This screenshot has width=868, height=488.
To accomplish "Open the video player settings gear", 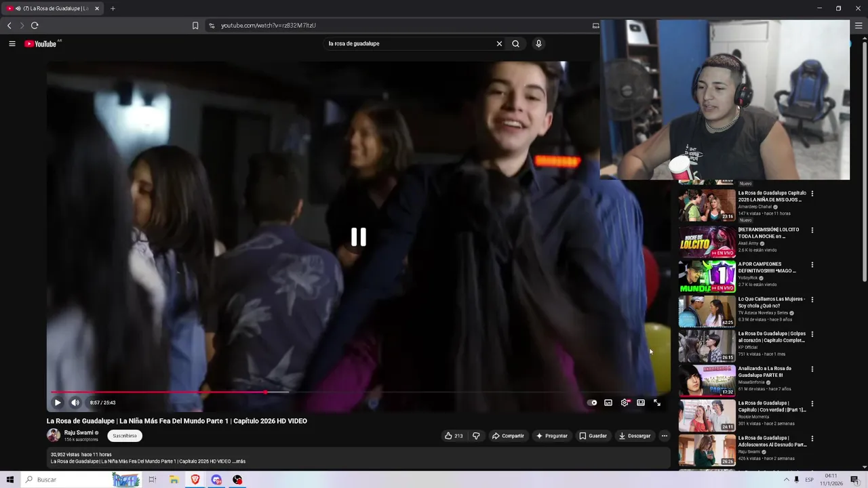I will [x=625, y=403].
